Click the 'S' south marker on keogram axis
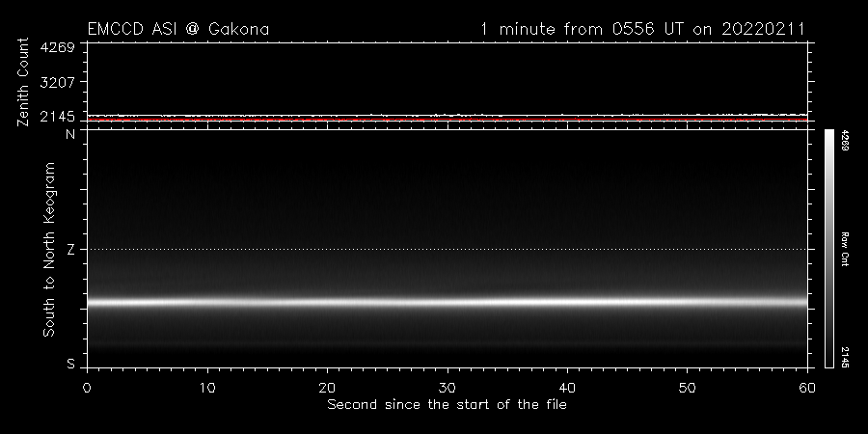868x434 pixels. tap(70, 365)
